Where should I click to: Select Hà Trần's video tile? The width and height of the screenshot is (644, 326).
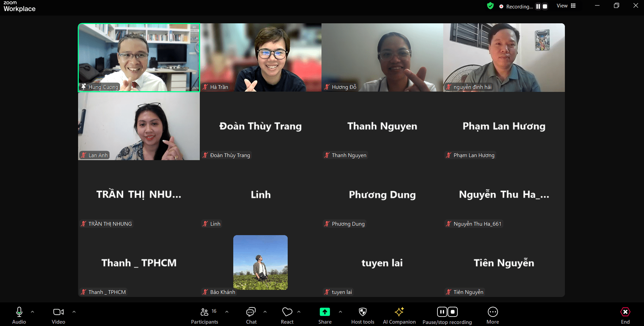point(261,57)
